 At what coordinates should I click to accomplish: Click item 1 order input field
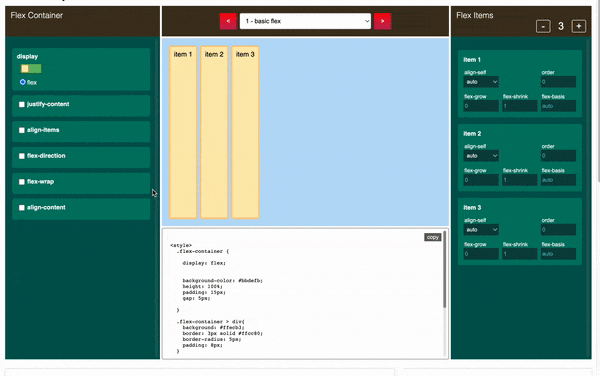[558, 82]
